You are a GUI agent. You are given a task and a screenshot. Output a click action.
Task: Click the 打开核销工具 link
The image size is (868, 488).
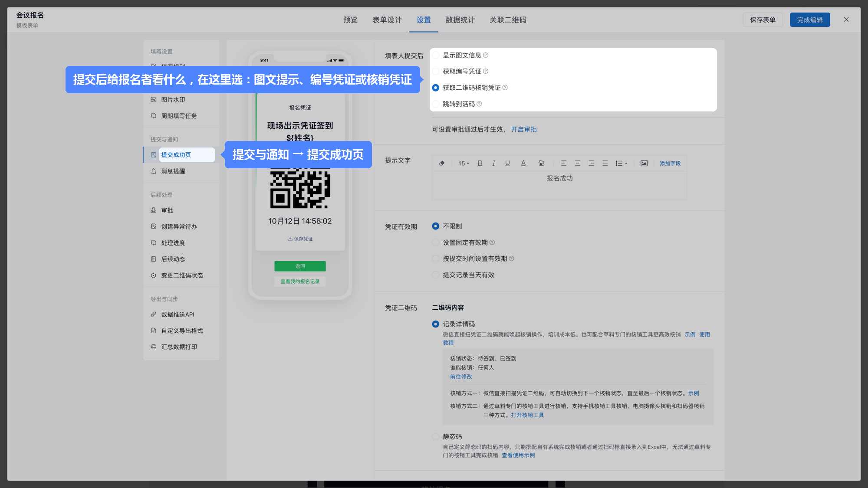(527, 415)
